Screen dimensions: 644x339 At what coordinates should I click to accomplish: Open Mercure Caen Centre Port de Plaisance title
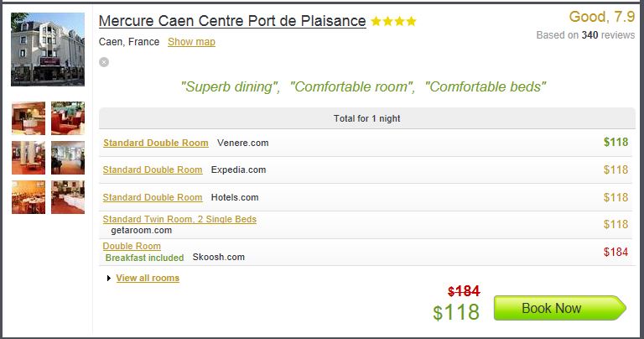[x=232, y=21]
